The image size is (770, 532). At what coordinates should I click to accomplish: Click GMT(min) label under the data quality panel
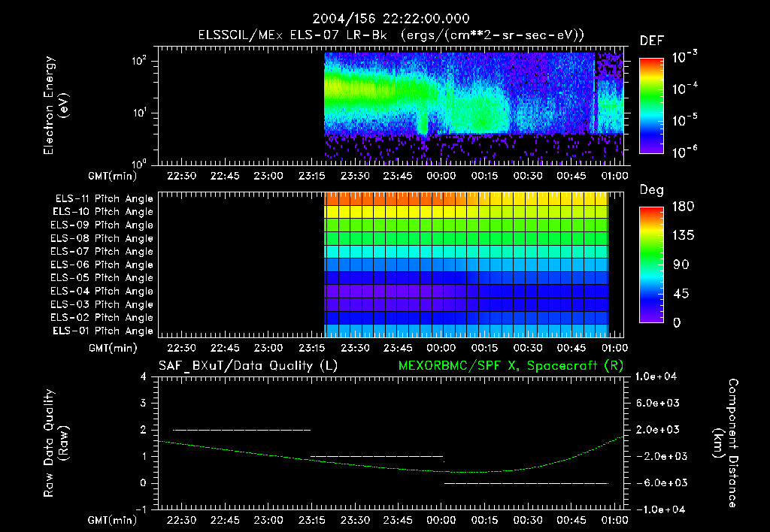[113, 520]
